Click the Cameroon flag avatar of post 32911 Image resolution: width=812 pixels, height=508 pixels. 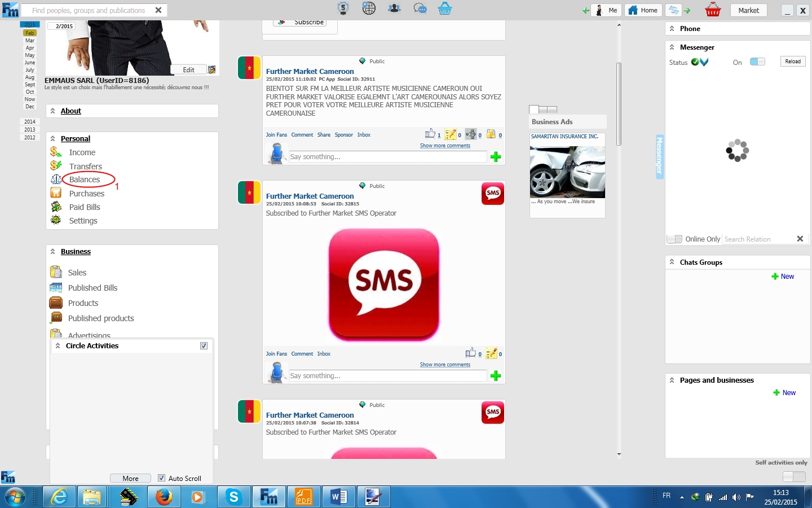(249, 68)
